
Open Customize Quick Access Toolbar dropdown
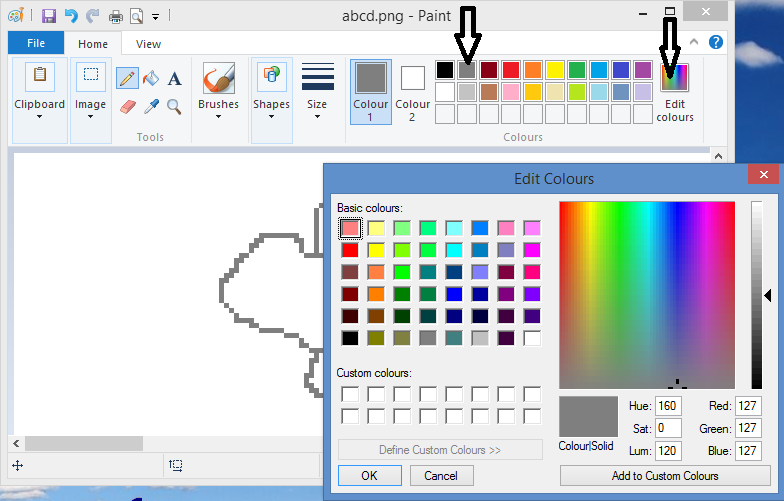click(x=156, y=17)
